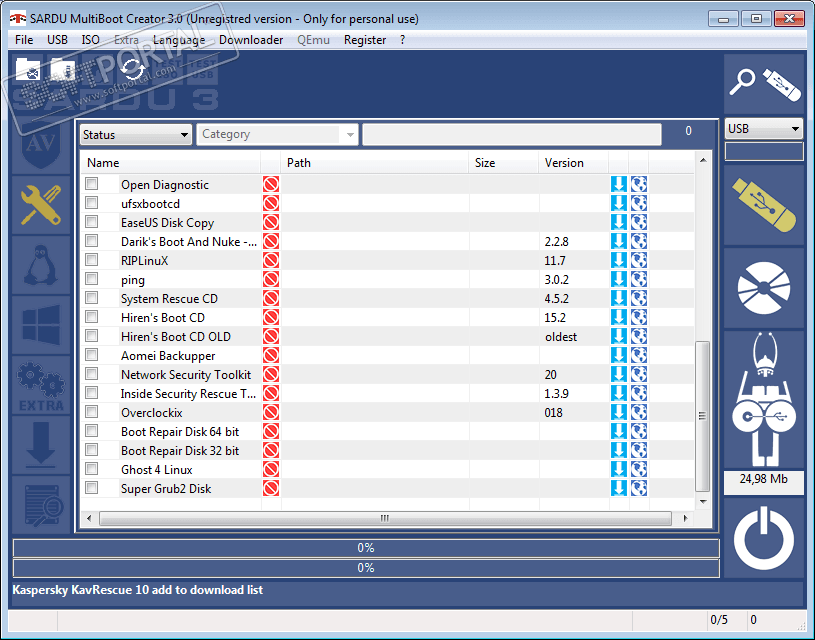Check the System Rescue CD checkbox
The height and width of the screenshot is (640, 815).
[92, 298]
